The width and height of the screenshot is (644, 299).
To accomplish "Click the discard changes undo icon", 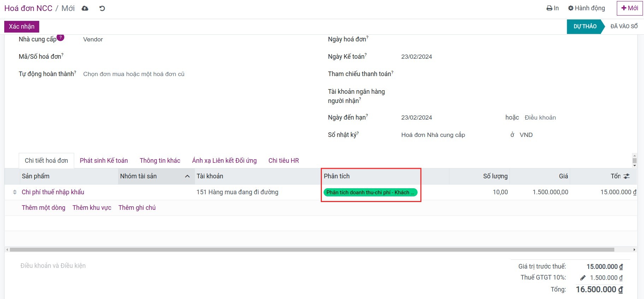I will 102,8.
